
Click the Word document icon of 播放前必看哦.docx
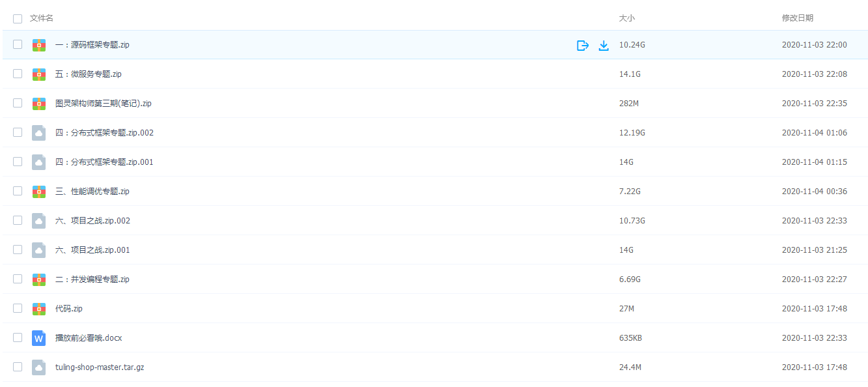click(x=39, y=338)
